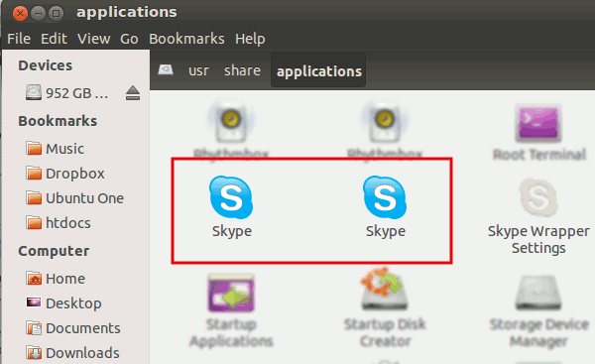This screenshot has height=364, width=595.
Task: Click the 952 GB hard drive icon
Action: [34, 92]
